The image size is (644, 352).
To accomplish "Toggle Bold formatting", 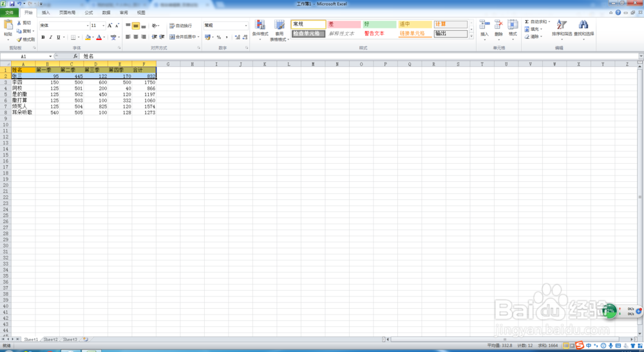I will coord(43,37).
